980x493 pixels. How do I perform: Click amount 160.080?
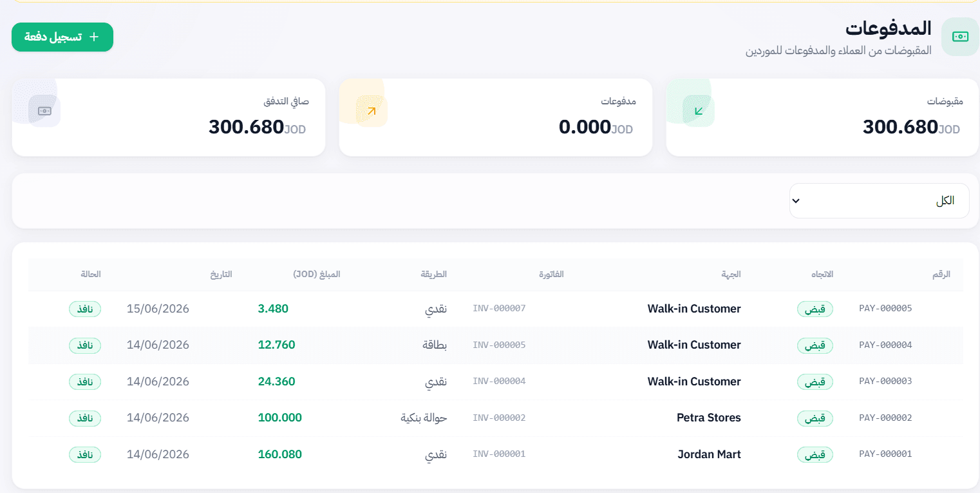click(x=280, y=454)
